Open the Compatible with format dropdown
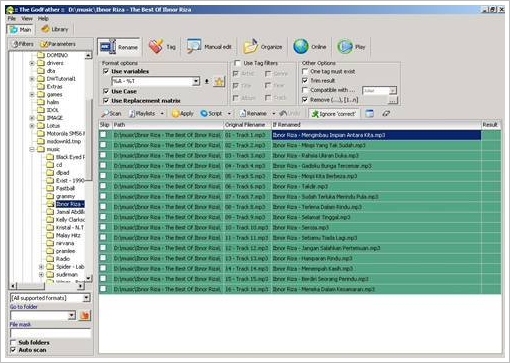Image resolution: width=510 pixels, height=363 pixels. tap(393, 90)
